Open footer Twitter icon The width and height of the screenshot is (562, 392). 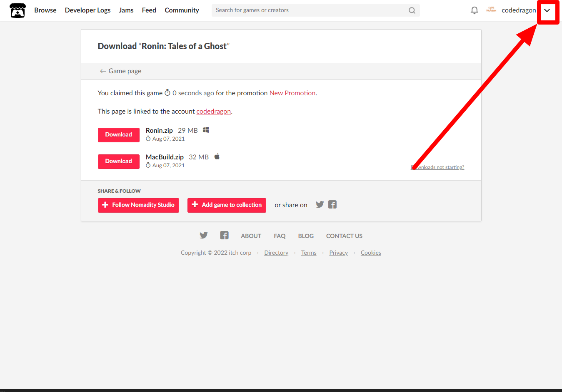click(203, 235)
